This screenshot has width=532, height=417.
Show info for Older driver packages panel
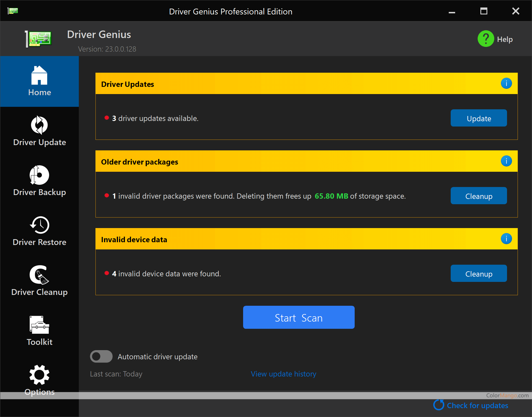[x=506, y=161]
